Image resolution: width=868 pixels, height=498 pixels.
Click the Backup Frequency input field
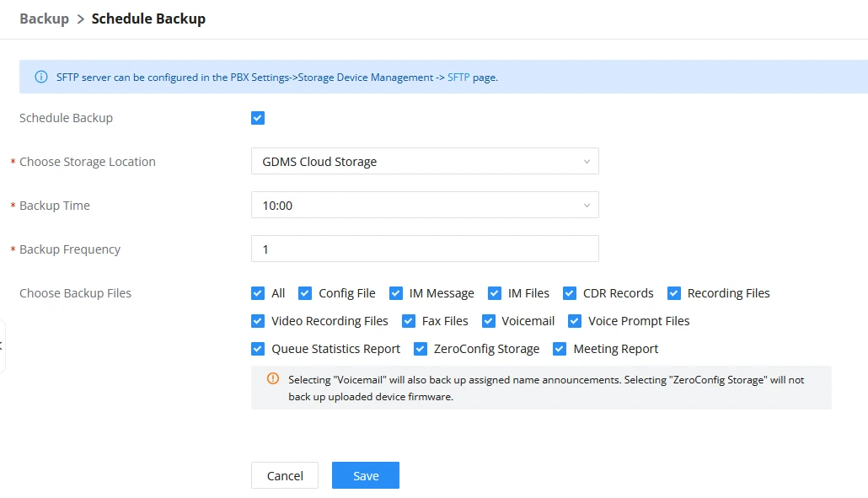coord(425,249)
